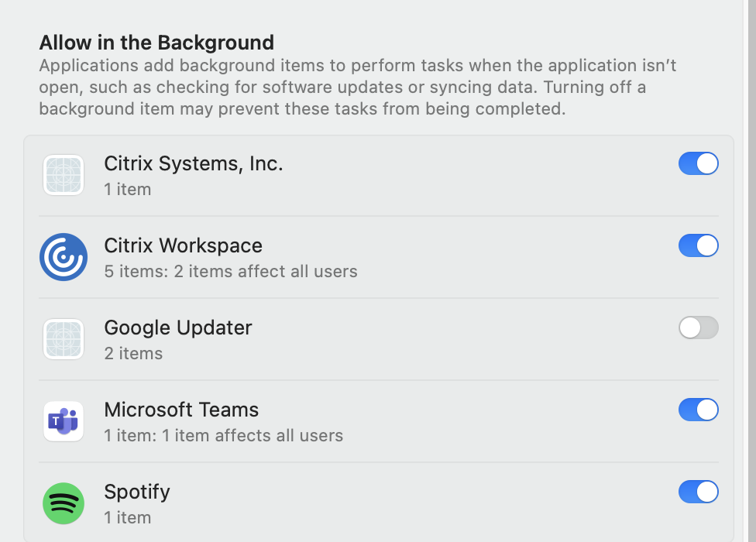Enable the Google Updater background toggle

698,328
